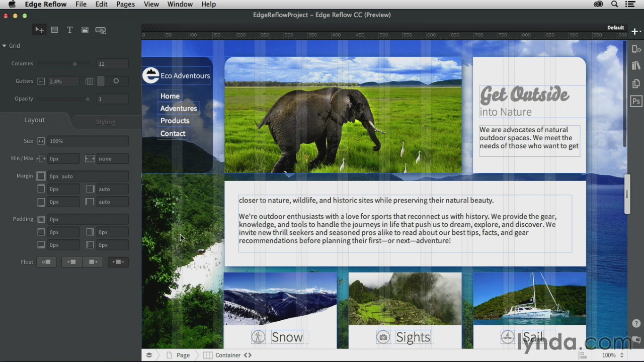
Task: Open the Library panel icon
Action: coord(636,66)
